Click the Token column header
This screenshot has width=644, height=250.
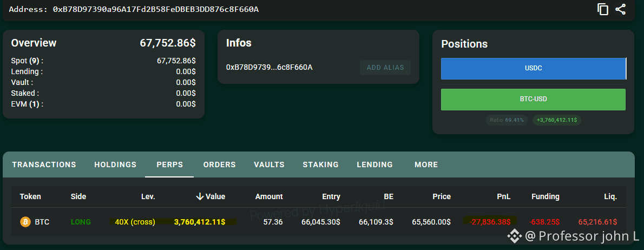[30, 196]
